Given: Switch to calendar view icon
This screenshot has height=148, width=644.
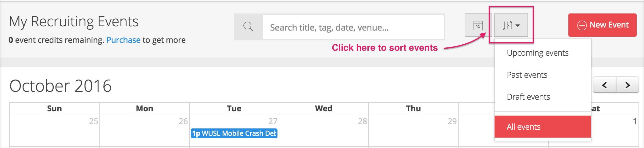Looking at the screenshot, I should [x=478, y=25].
